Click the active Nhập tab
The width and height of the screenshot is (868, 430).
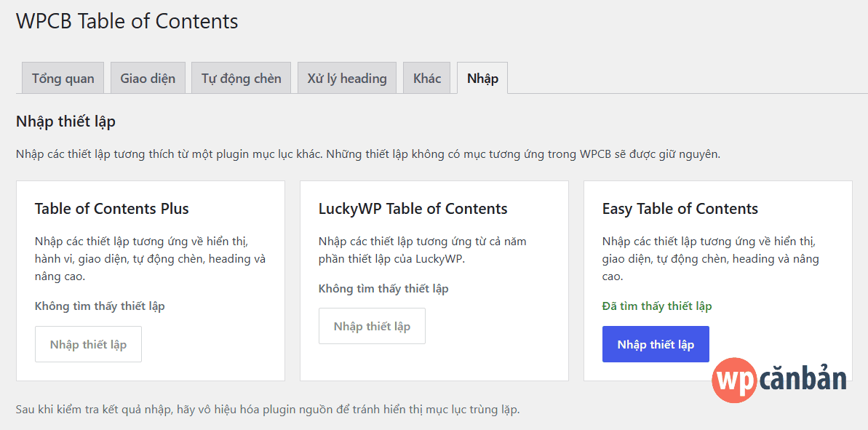click(x=482, y=78)
